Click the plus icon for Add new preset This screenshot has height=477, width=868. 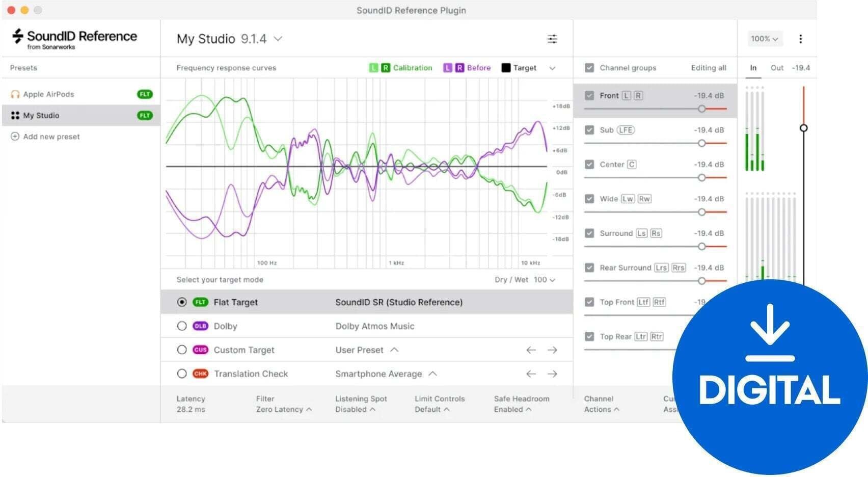(15, 137)
